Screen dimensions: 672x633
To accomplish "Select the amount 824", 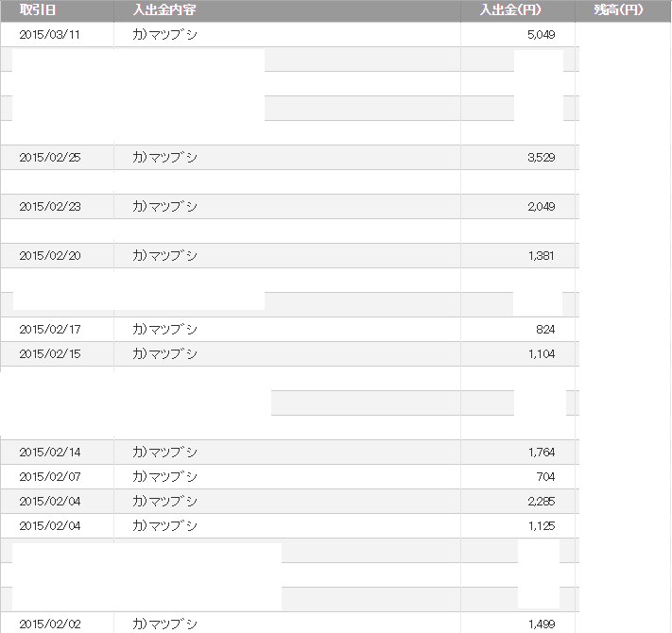I will (545, 330).
